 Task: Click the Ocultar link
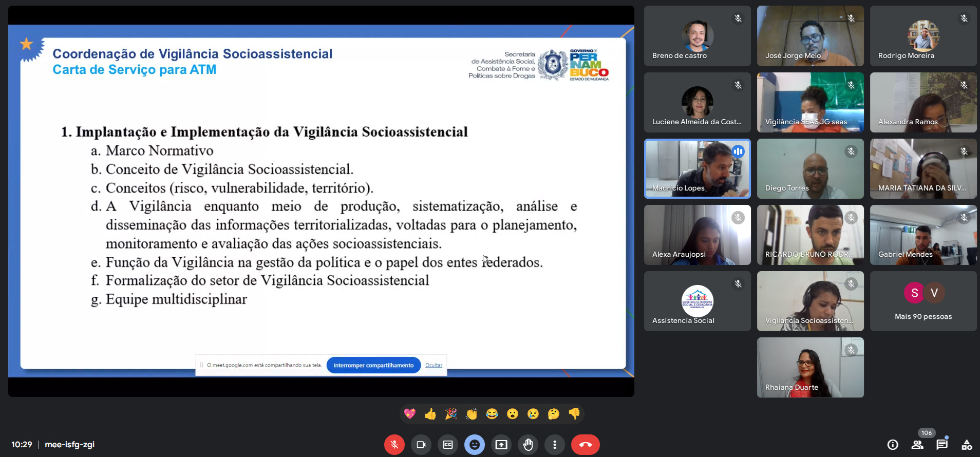(434, 366)
